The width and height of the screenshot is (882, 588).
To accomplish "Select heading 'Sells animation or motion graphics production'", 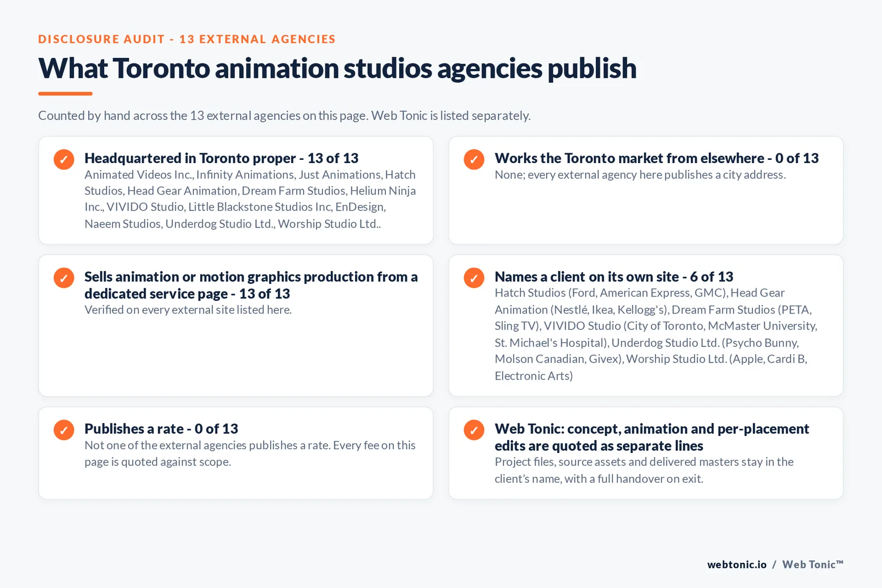I will tap(251, 285).
